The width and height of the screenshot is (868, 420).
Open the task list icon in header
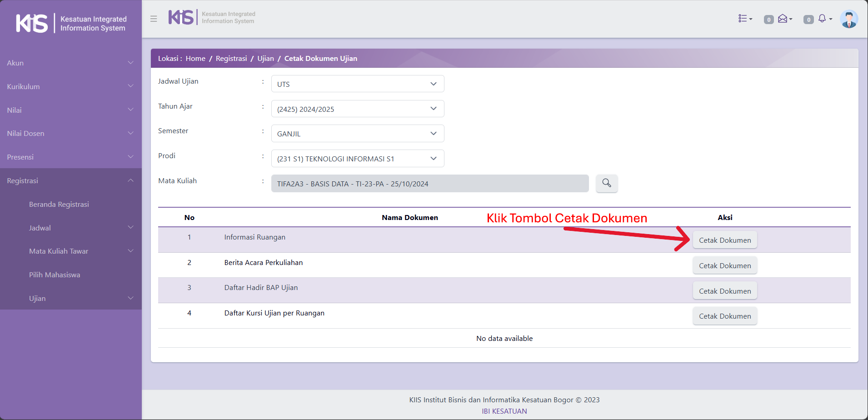[x=744, y=19]
